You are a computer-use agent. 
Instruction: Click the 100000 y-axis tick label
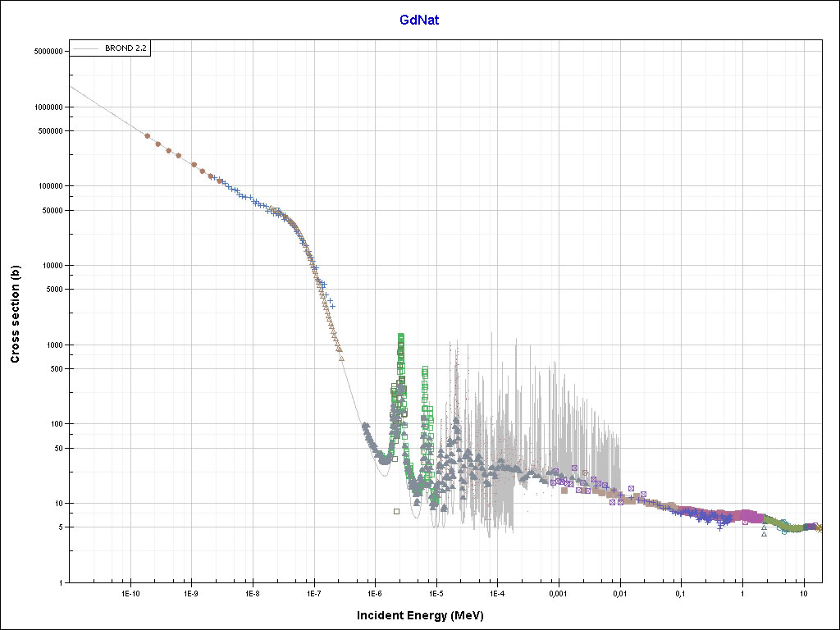(49, 186)
